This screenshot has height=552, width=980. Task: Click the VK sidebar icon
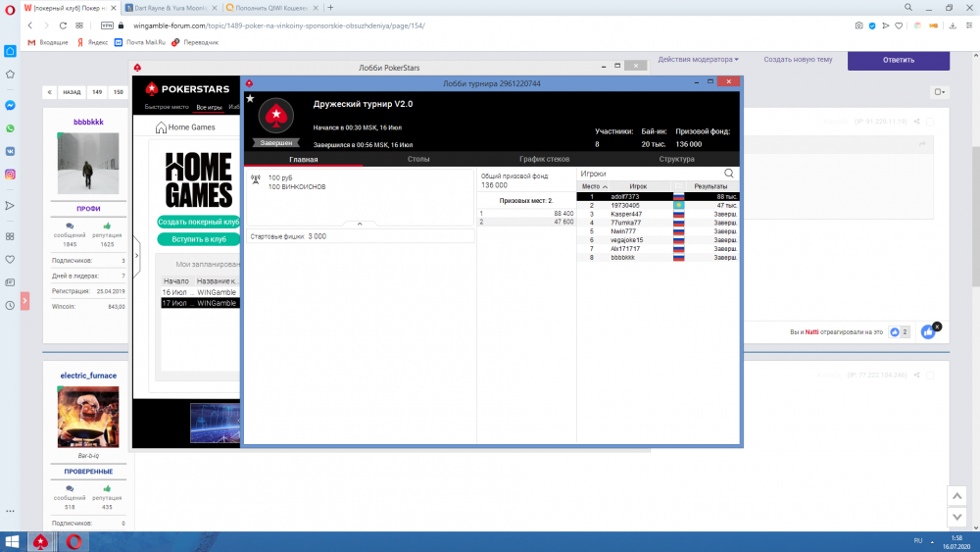[10, 151]
